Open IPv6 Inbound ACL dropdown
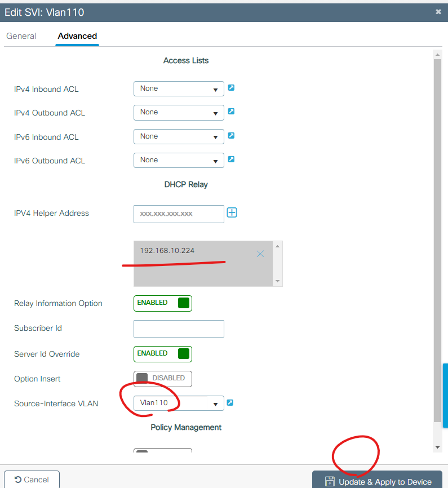 (x=179, y=136)
